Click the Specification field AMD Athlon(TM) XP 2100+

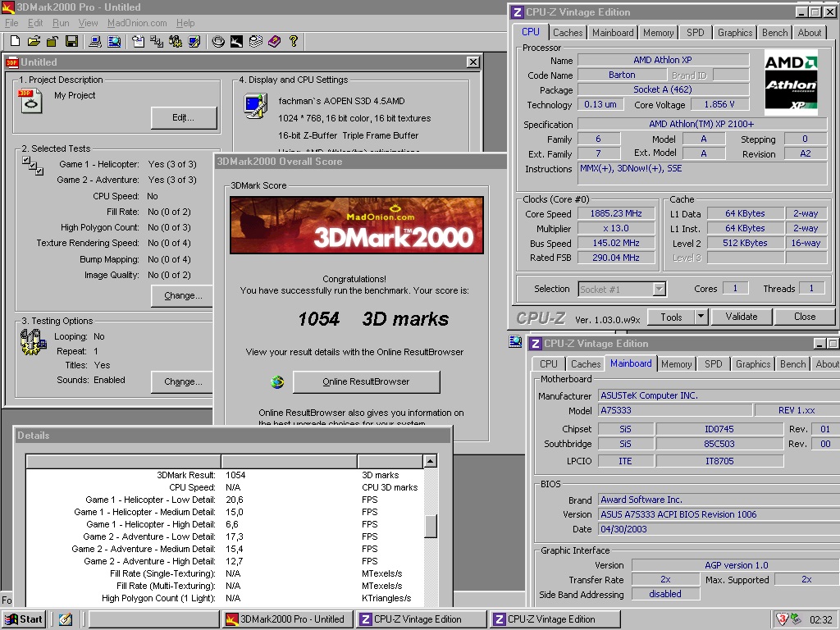(x=702, y=125)
